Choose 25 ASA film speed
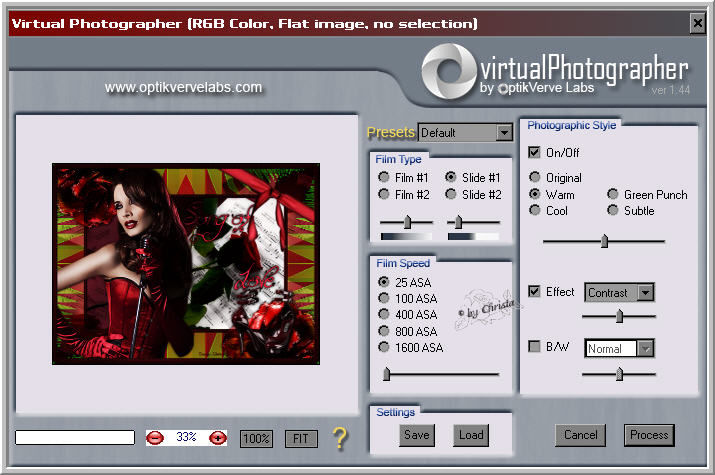This screenshot has height=475, width=715. click(384, 282)
